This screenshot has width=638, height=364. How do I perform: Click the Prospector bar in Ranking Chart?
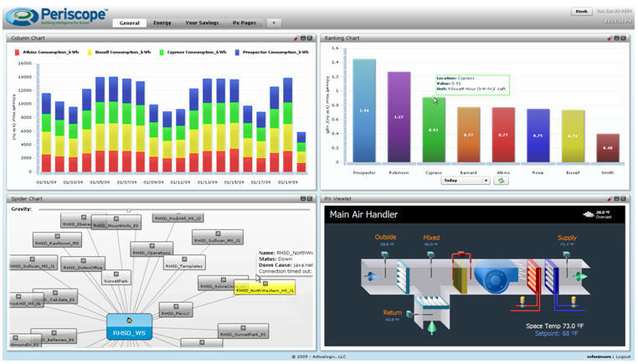coord(364,110)
